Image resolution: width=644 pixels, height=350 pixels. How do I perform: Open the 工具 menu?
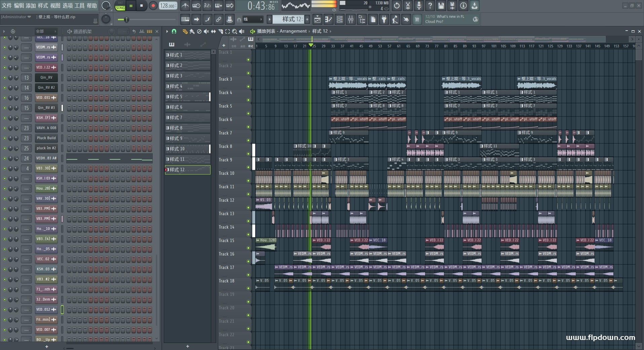[x=79, y=6]
